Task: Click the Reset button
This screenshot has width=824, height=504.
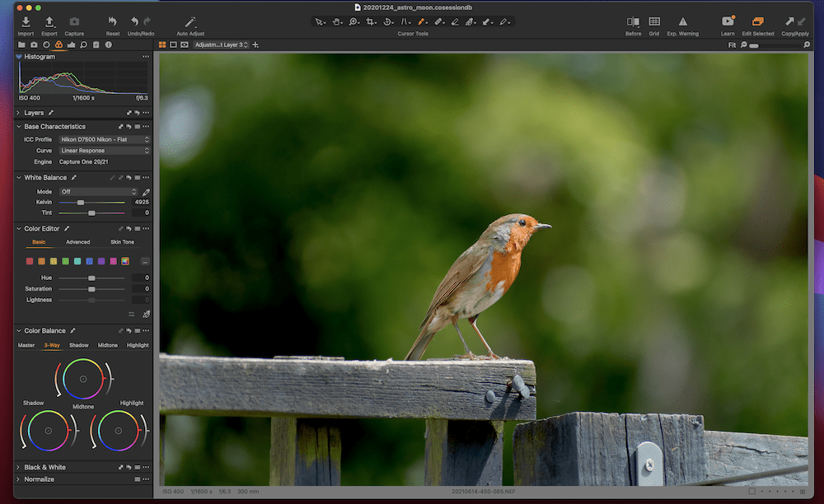Action: coord(113,21)
